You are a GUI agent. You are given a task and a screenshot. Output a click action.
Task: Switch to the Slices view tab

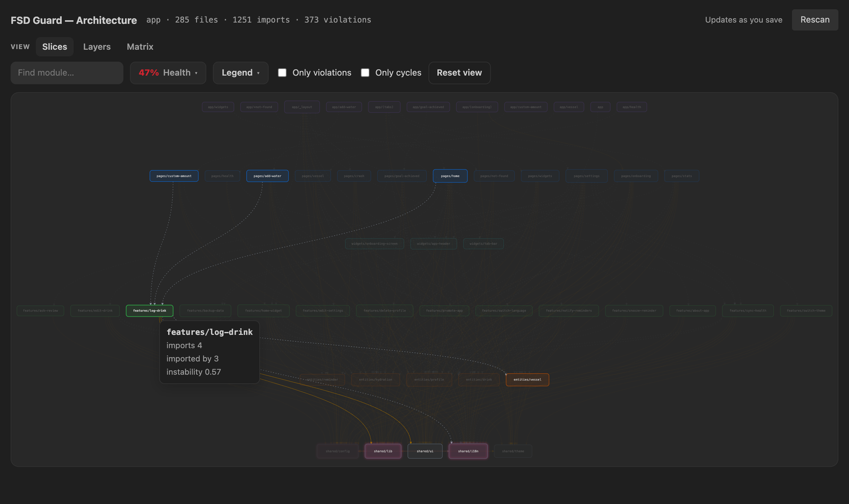(x=55, y=47)
